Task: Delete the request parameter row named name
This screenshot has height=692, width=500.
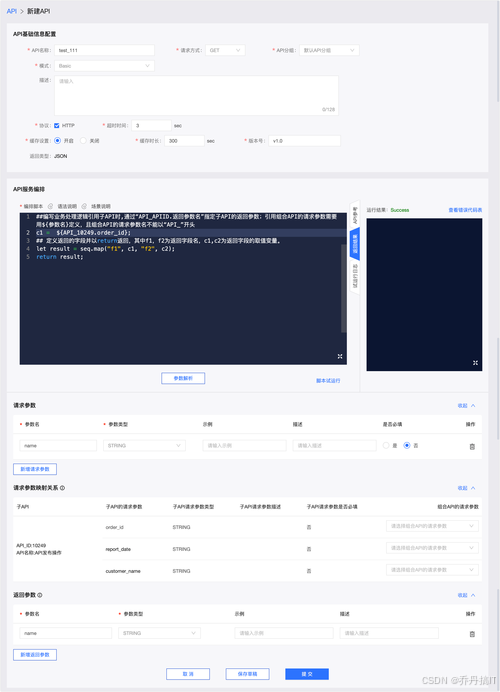Action: pos(472,446)
